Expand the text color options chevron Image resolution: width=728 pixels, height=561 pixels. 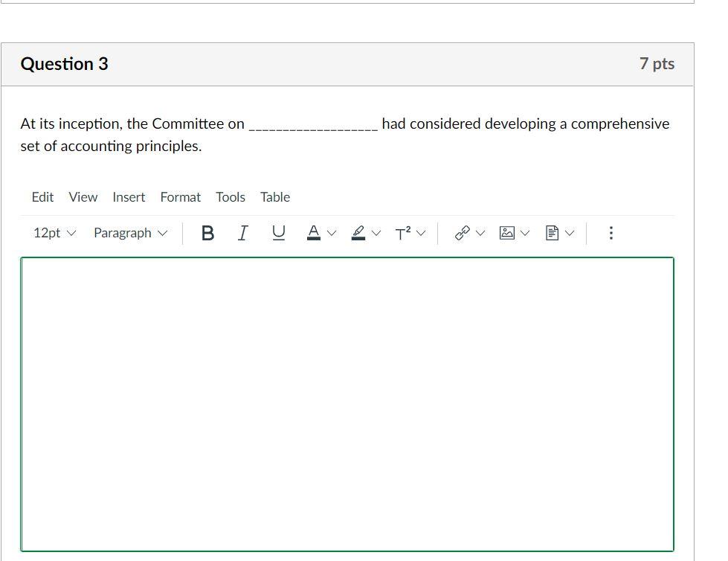332,233
